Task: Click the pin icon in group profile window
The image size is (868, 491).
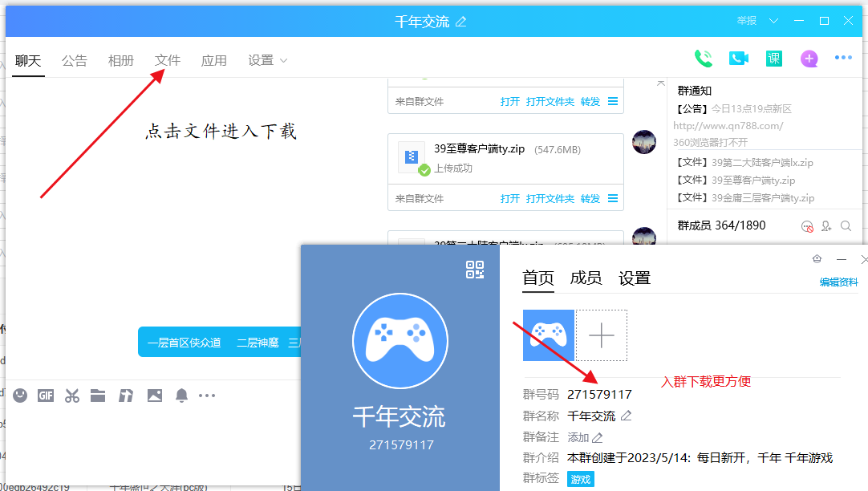Action: tap(817, 259)
